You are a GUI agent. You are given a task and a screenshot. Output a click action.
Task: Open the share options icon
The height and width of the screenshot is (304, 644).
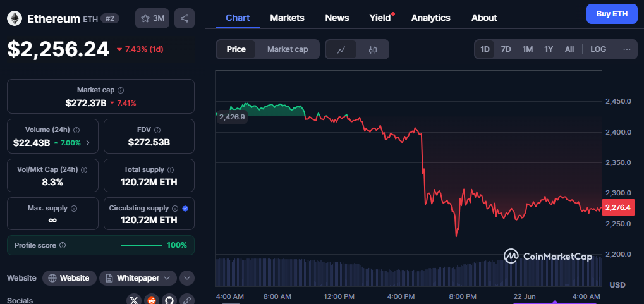(x=185, y=18)
